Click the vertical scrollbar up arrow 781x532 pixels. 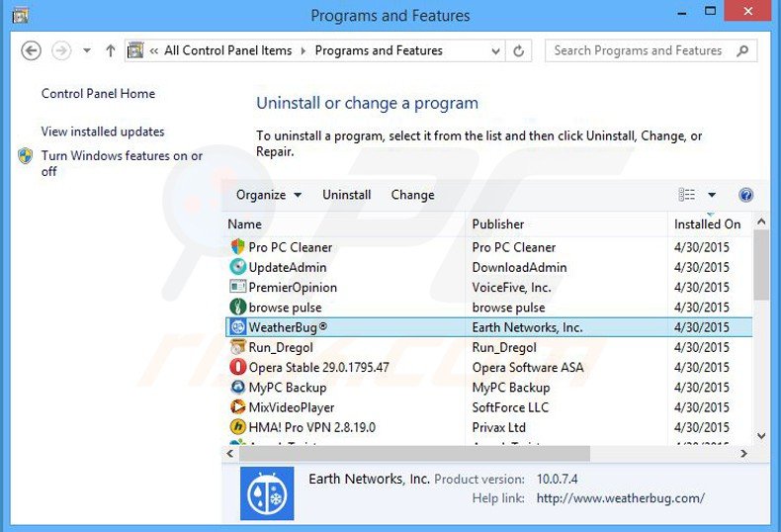[761, 222]
